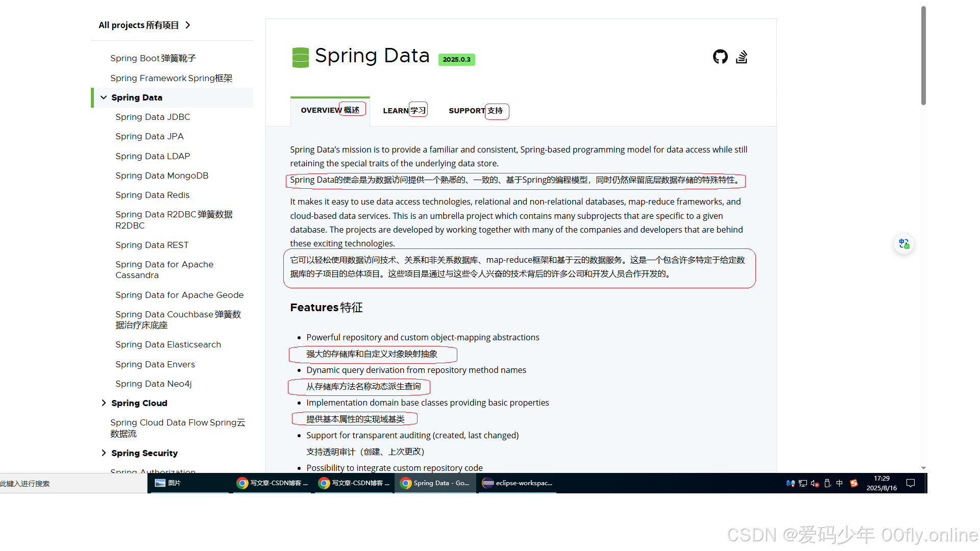Switch to the second 写文章-CSDN博客 Chrome window

coord(354,483)
